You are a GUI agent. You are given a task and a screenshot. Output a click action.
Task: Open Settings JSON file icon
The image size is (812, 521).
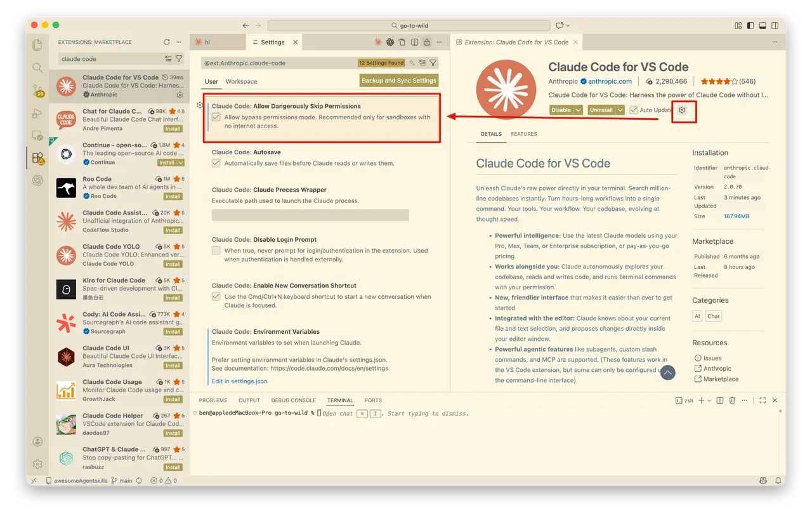[x=403, y=42]
